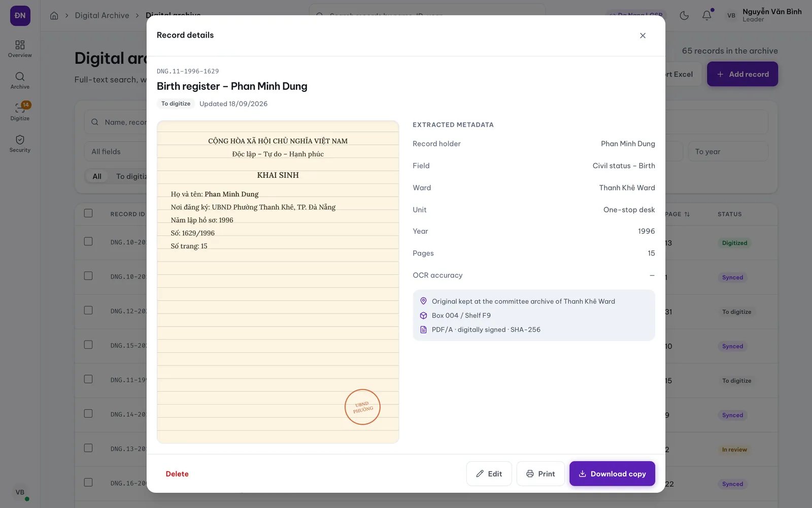Check the DNG.15 row checkbox
The height and width of the screenshot is (508, 812).
(88, 345)
